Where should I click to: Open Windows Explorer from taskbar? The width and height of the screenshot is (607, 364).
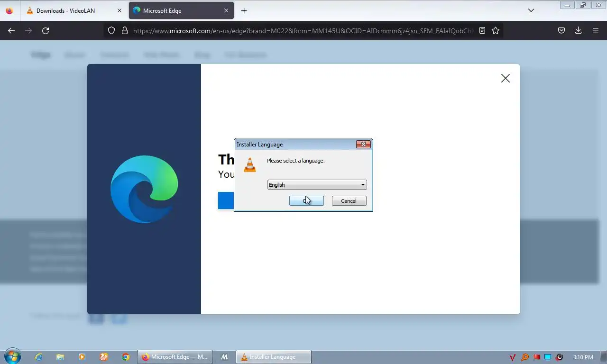60,357
